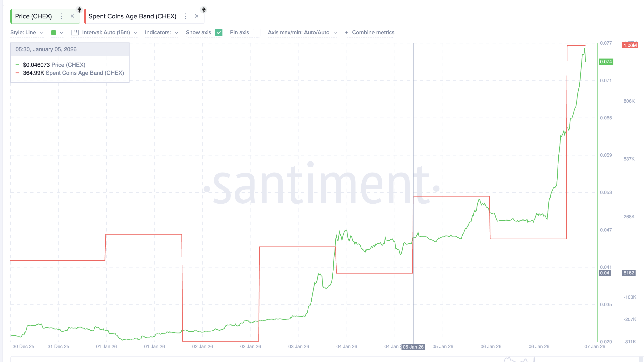Disable the Show axis checkbox
The image size is (644, 362).
(219, 33)
